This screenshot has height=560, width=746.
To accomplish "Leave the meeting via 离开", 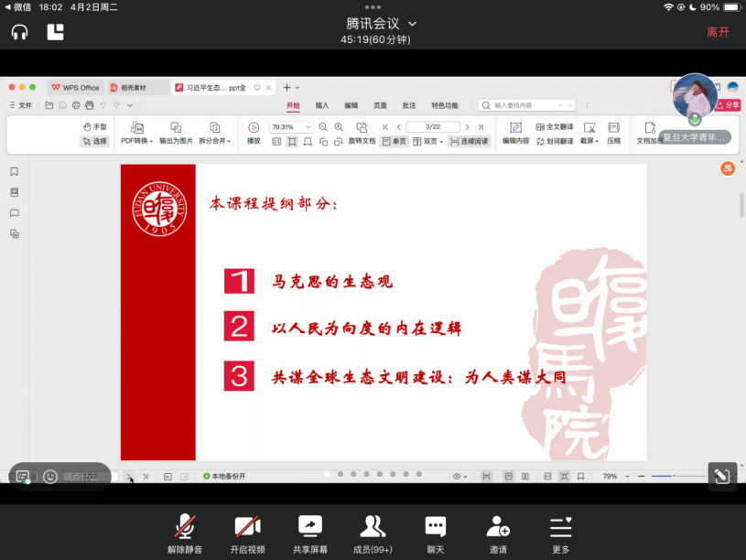I will pyautogui.click(x=718, y=32).
